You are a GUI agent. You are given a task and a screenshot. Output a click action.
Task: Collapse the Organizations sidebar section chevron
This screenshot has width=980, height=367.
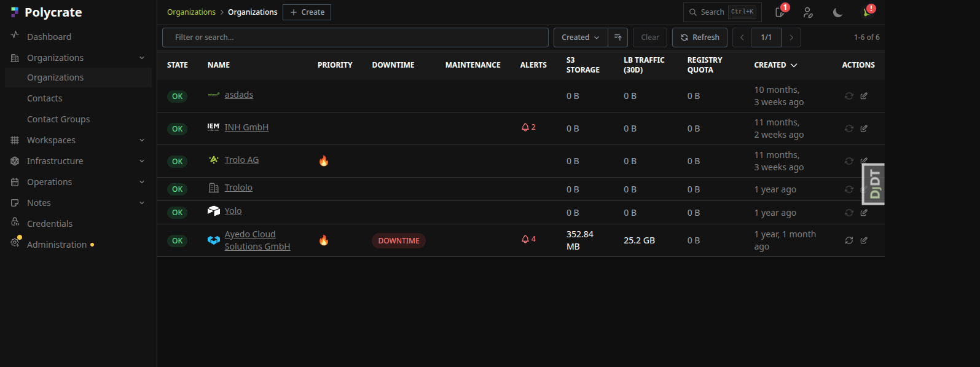click(x=142, y=58)
